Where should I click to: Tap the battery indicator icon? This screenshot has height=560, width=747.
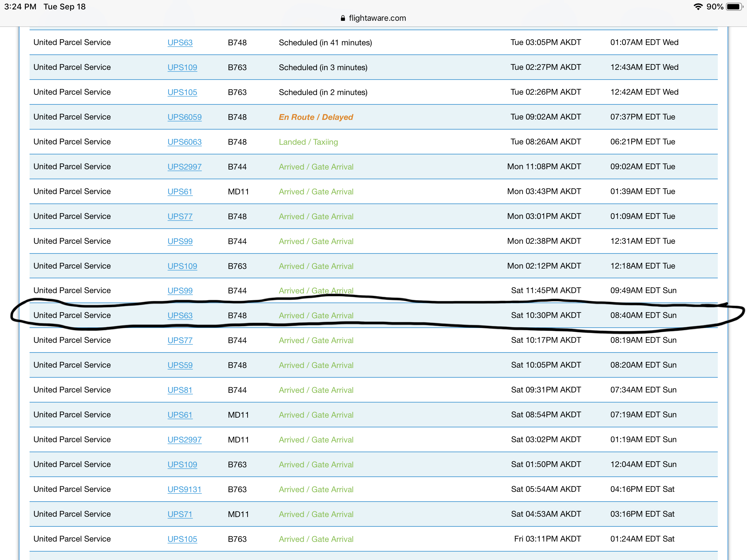pos(734,7)
